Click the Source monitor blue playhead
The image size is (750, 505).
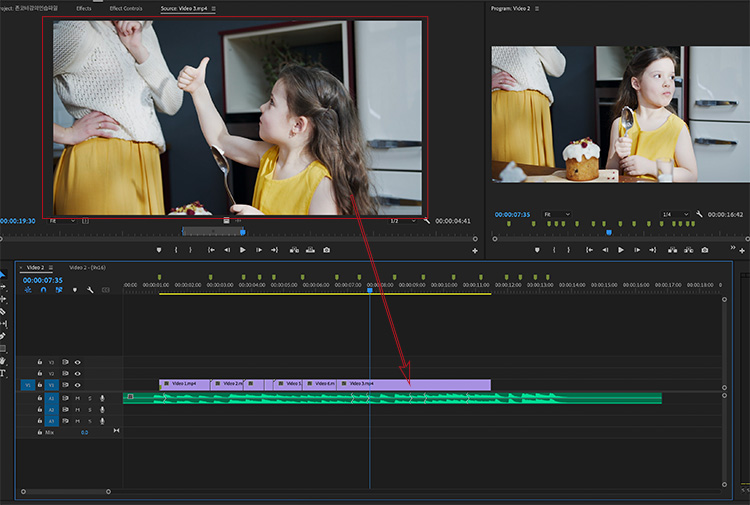[x=243, y=232]
